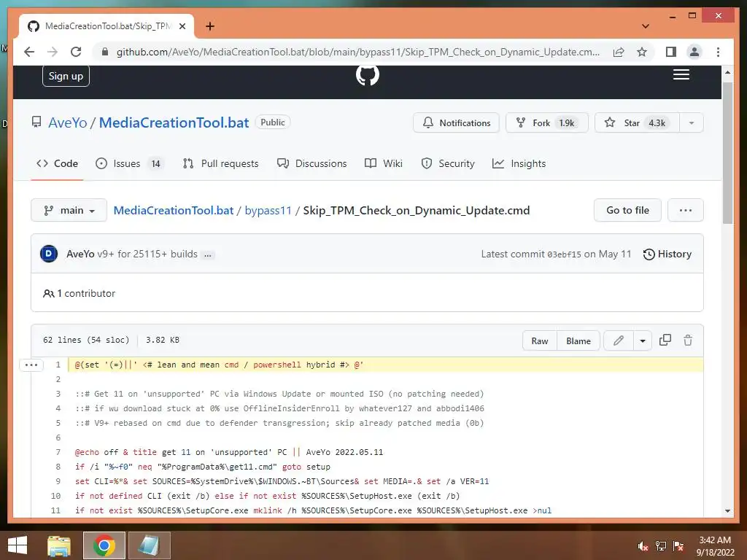747x560 pixels.
Task: Click the browser address bar URL
Action: click(357, 52)
